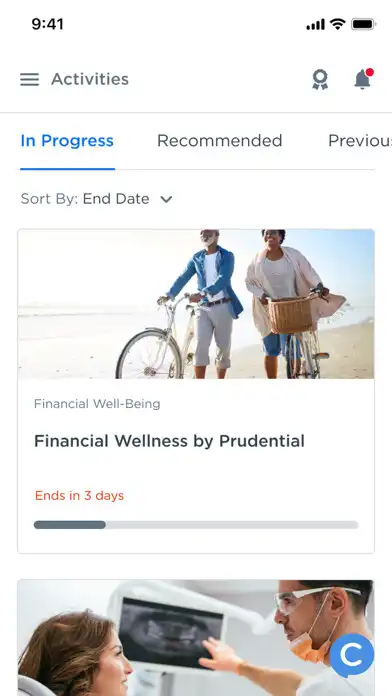Viewport: 392px width, 696px height.
Task: Switch to the Recommended tab
Action: pyautogui.click(x=219, y=141)
